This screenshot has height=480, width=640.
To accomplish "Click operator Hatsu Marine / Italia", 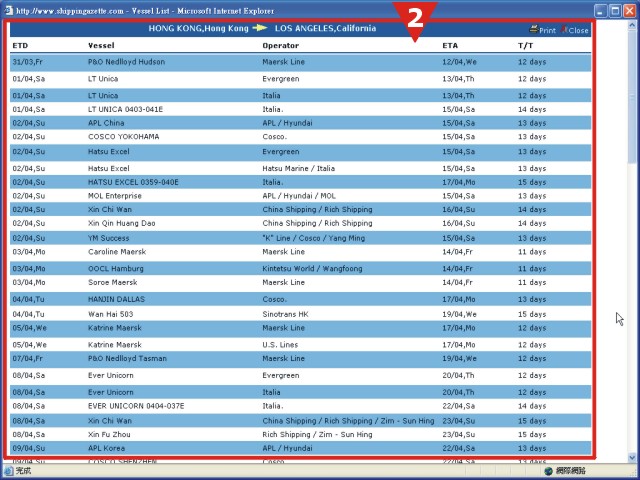I will pyautogui.click(x=298, y=169).
